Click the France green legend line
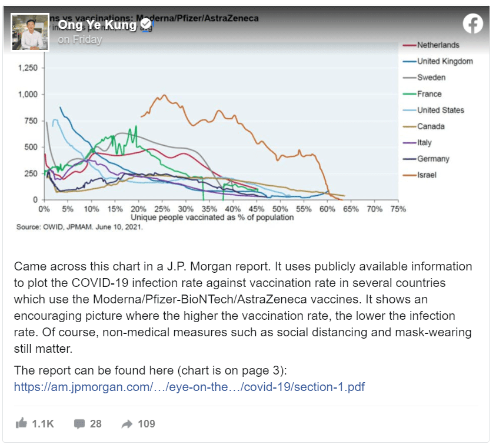This screenshot has height=448, width=496. pos(410,94)
